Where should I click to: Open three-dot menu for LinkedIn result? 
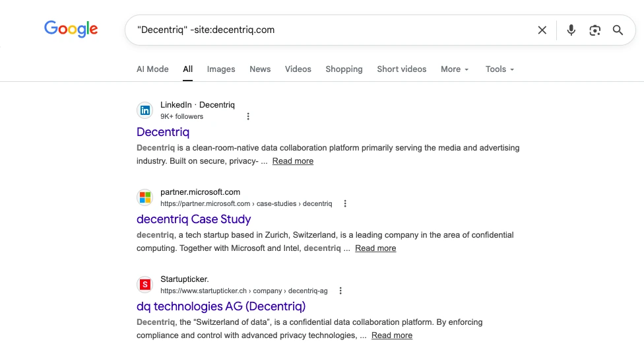pos(248,116)
